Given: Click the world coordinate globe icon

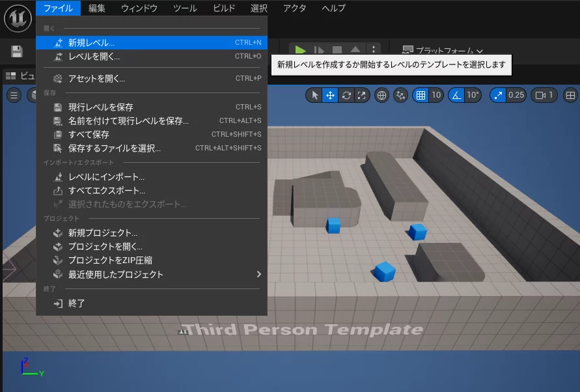Looking at the screenshot, I should click(382, 95).
